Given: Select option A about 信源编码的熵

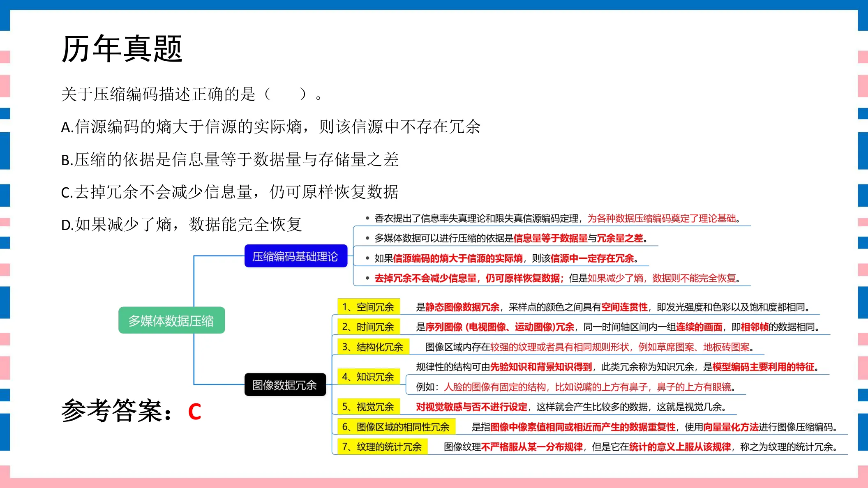Looking at the screenshot, I should coord(271,127).
